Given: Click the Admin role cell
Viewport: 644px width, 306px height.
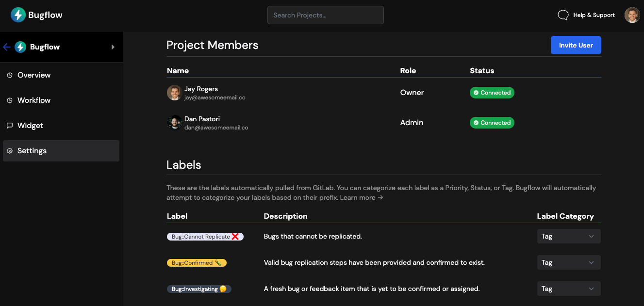Looking at the screenshot, I should [x=412, y=123].
